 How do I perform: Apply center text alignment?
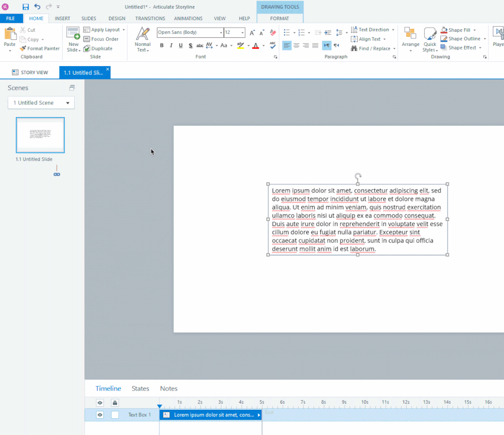tap(296, 45)
